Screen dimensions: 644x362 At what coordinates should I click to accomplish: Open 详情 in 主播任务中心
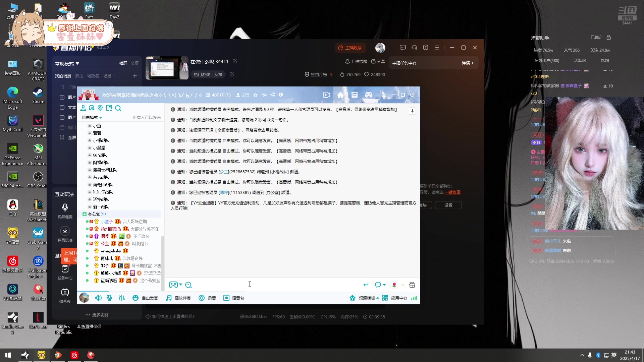click(468, 63)
